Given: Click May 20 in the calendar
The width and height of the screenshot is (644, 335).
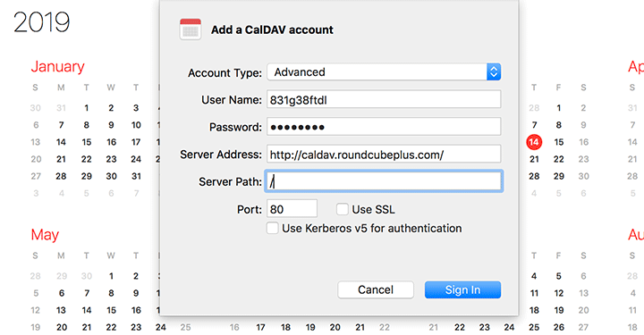Looking at the screenshot, I should click(x=62, y=327).
